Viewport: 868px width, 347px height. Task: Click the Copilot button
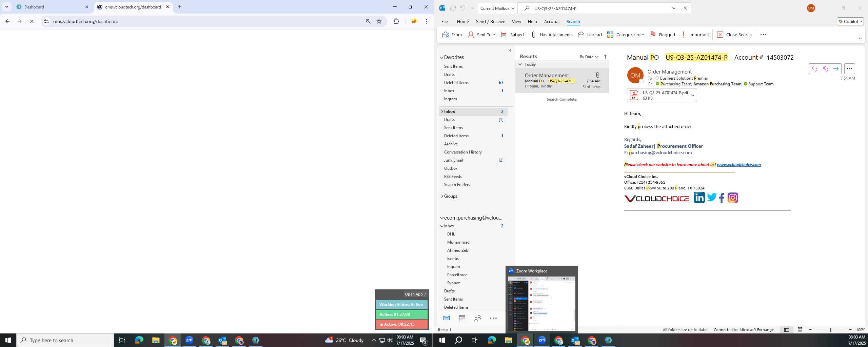[x=850, y=21]
